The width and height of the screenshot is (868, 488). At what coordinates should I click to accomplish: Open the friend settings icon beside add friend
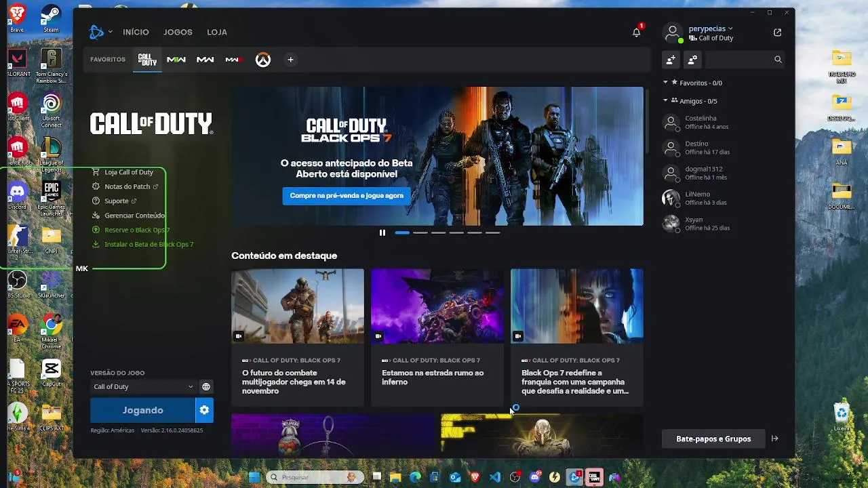(x=692, y=60)
